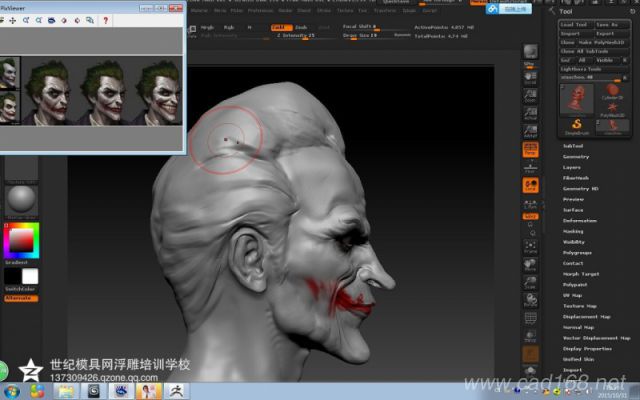Expand the FiberMesh sub-palette
640x400 pixels.
coord(576,178)
